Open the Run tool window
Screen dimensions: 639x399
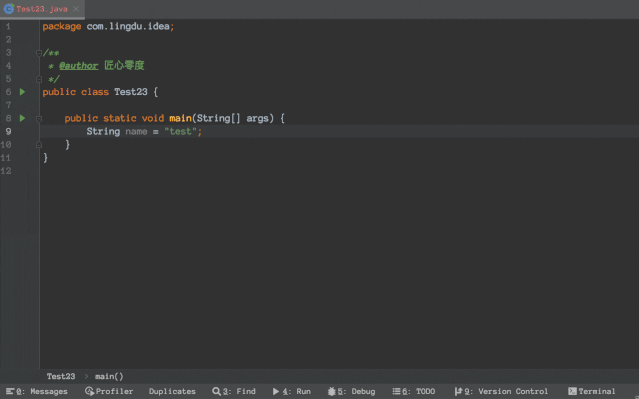click(x=292, y=391)
